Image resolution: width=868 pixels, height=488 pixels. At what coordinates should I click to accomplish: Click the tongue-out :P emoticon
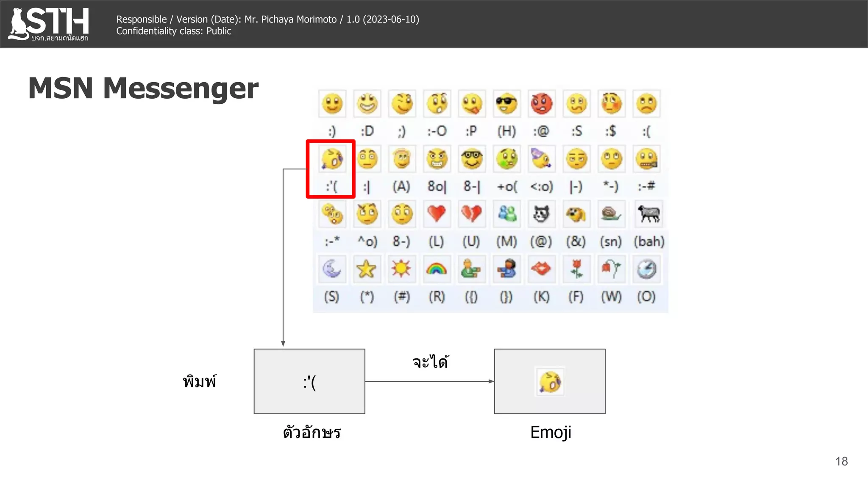coord(472,104)
